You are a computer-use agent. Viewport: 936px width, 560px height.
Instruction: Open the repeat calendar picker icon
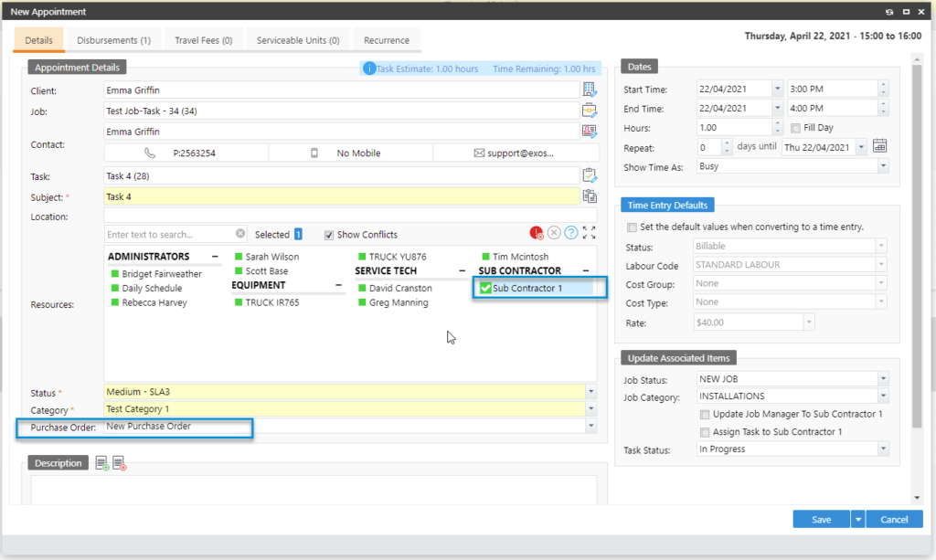point(880,146)
